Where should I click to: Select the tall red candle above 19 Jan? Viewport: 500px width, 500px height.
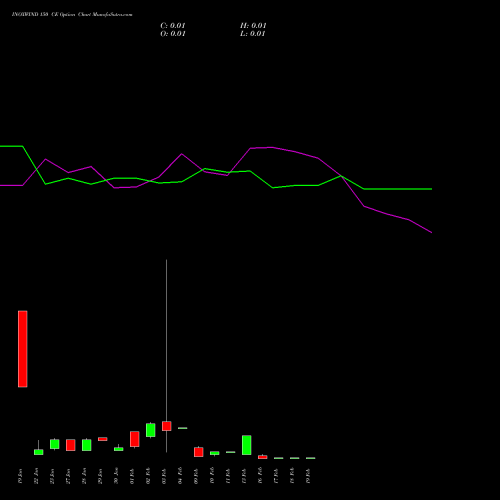click(x=23, y=349)
